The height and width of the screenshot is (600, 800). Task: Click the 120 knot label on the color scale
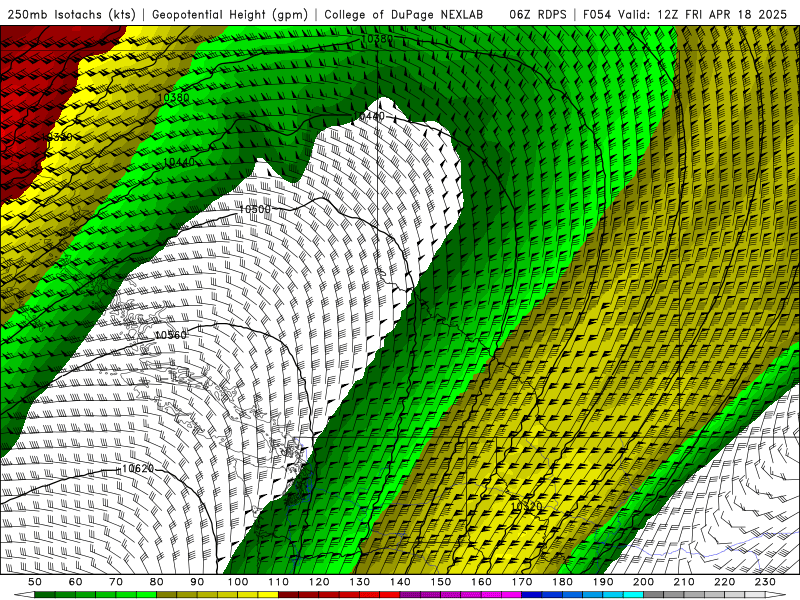pyautogui.click(x=319, y=582)
